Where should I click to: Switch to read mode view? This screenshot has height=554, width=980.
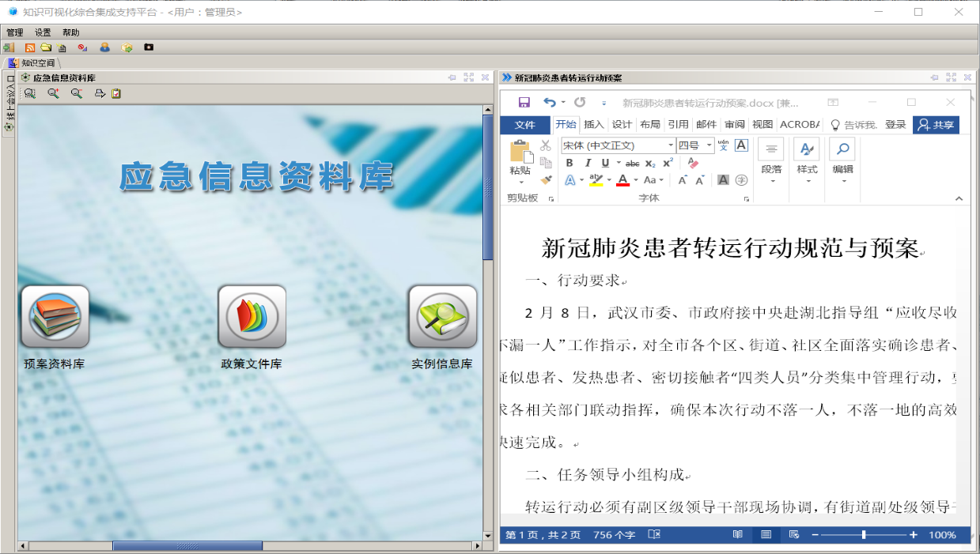point(738,535)
